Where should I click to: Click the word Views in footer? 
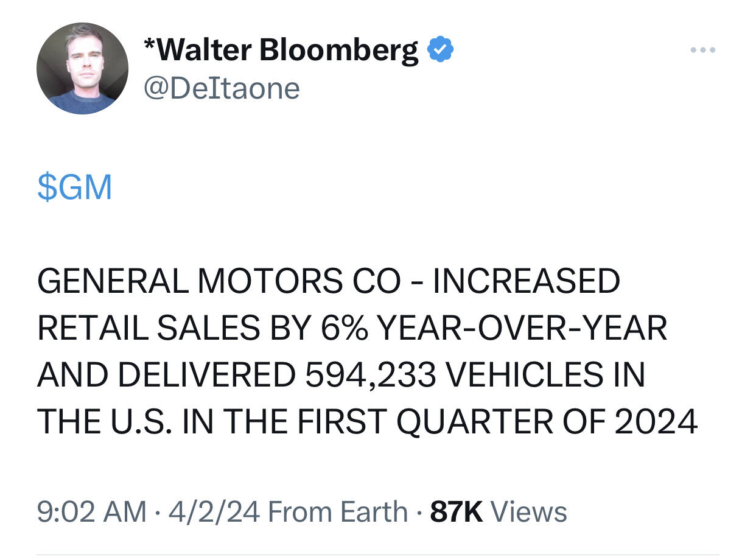(528, 511)
